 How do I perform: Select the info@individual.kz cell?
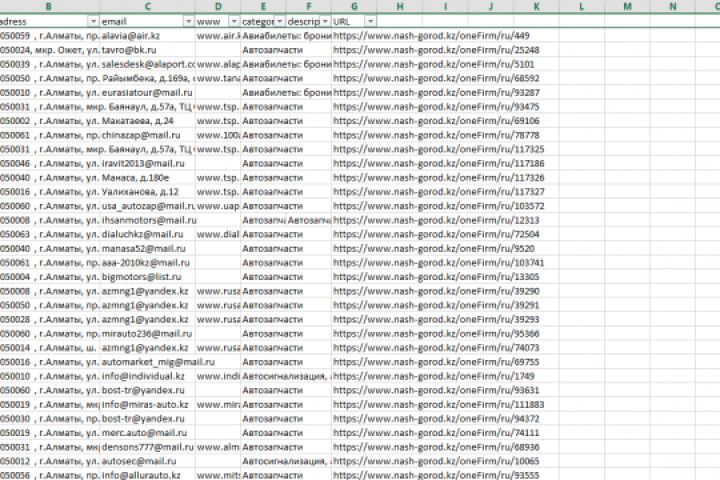click(147, 376)
